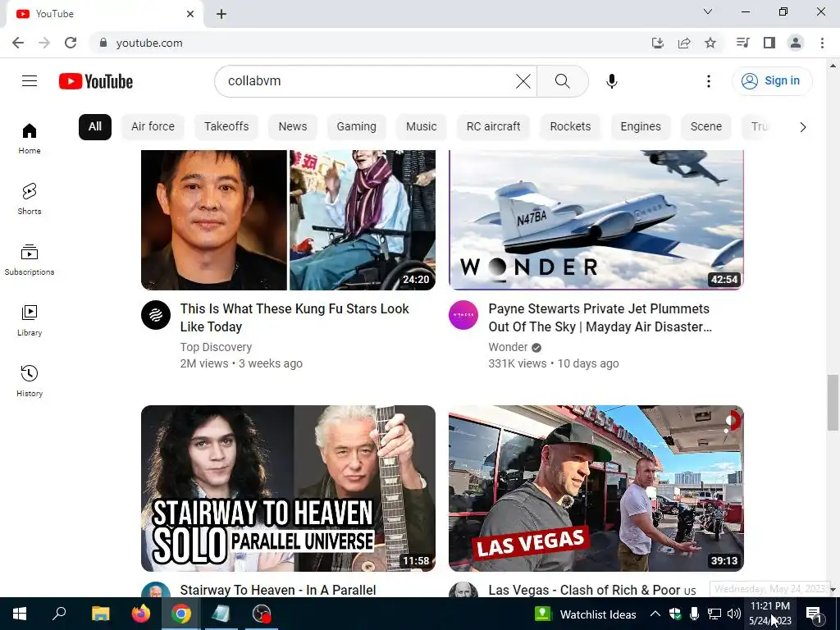The image size is (840, 630).
Task: Open Wonder channel avatar
Action: pos(463,315)
